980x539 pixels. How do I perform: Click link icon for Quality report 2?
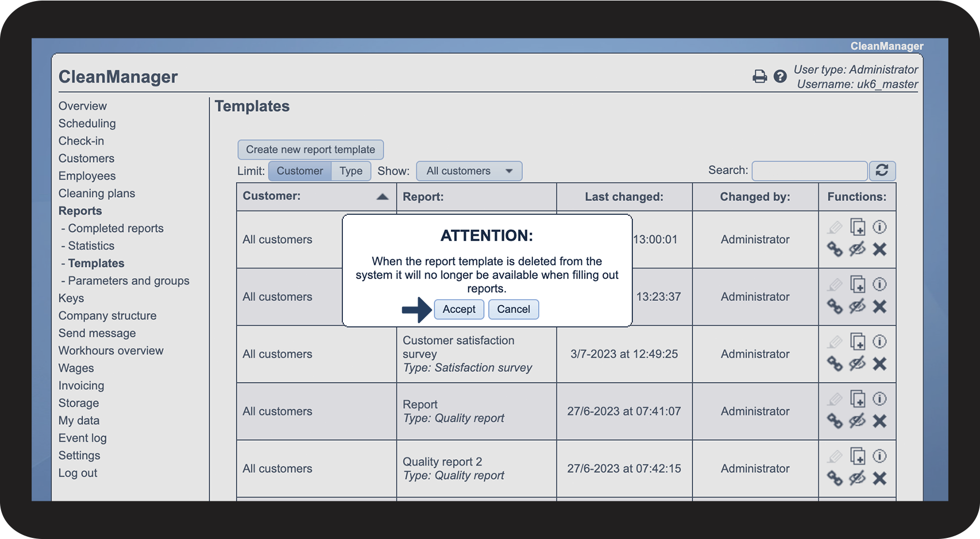click(835, 478)
